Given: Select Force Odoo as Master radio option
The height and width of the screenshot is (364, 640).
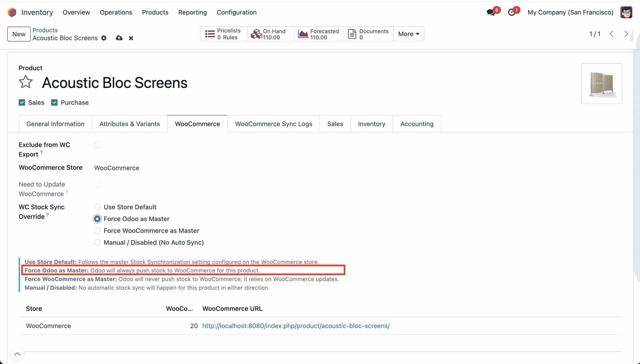Looking at the screenshot, I should [97, 219].
